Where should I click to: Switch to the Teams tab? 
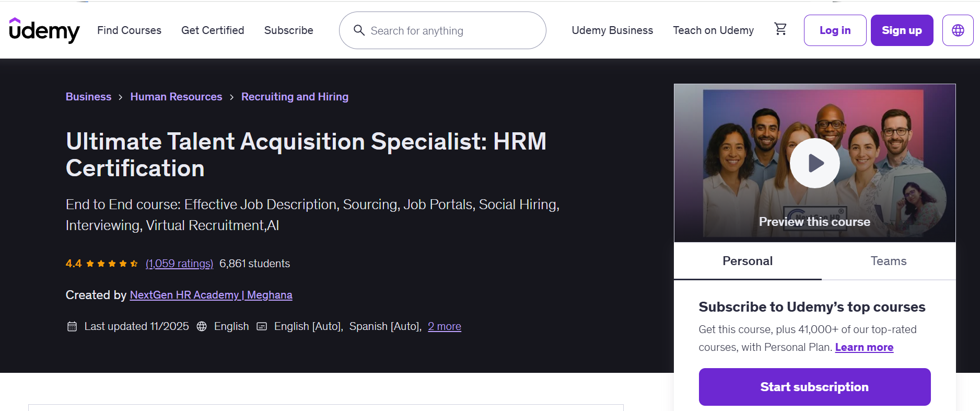889,261
